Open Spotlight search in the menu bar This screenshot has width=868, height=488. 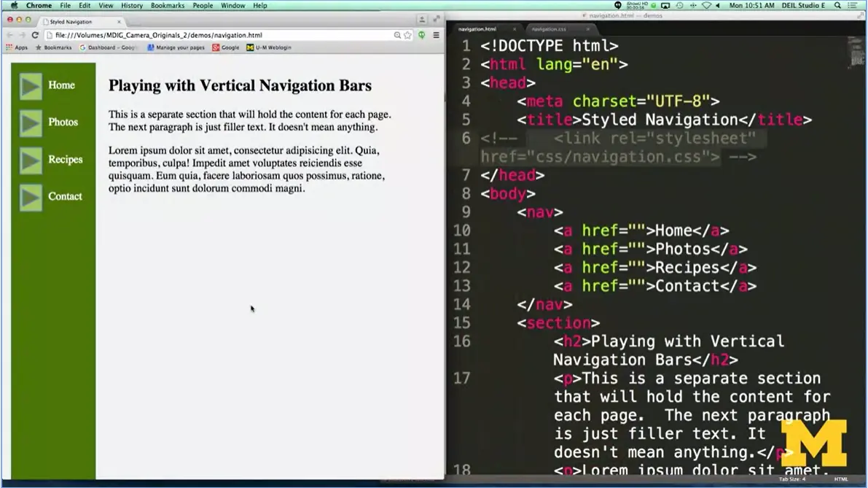tap(837, 5)
